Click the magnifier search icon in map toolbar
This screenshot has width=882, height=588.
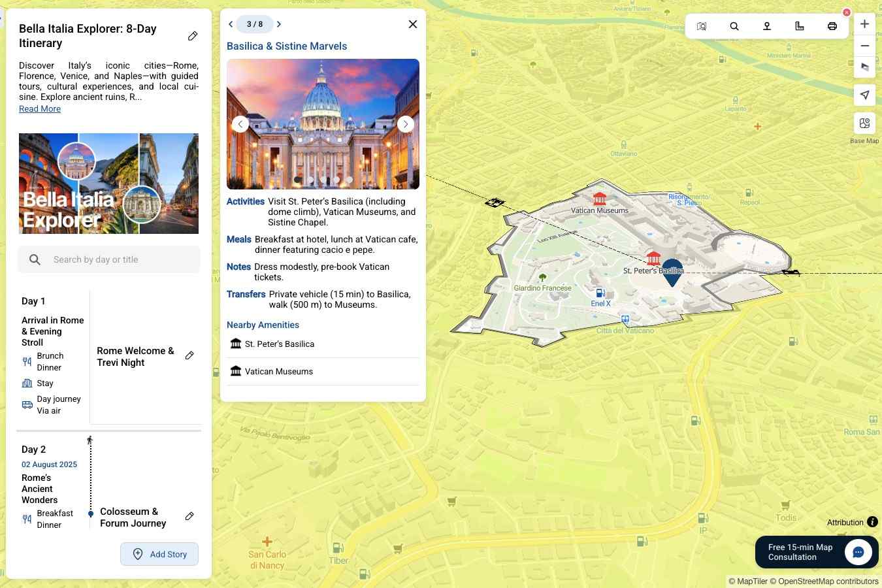click(x=734, y=26)
